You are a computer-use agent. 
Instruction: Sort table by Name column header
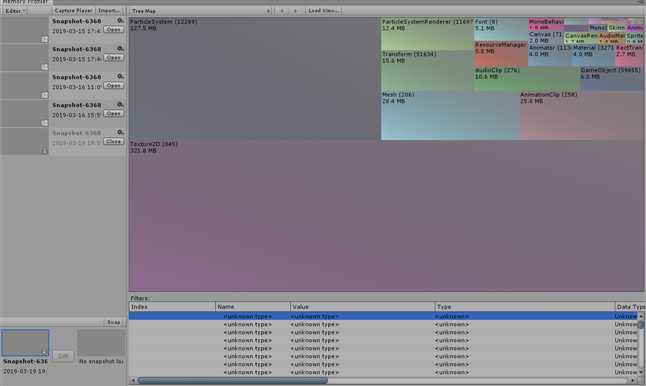(x=253, y=307)
